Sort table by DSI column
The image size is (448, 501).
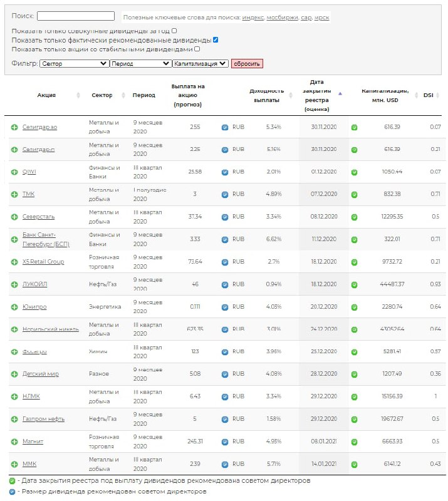click(428, 95)
